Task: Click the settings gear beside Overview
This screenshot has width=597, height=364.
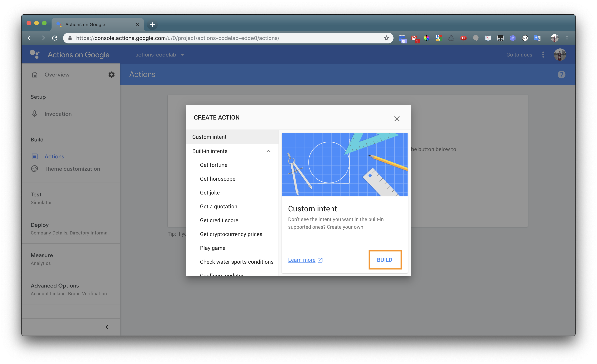Action: tap(111, 74)
